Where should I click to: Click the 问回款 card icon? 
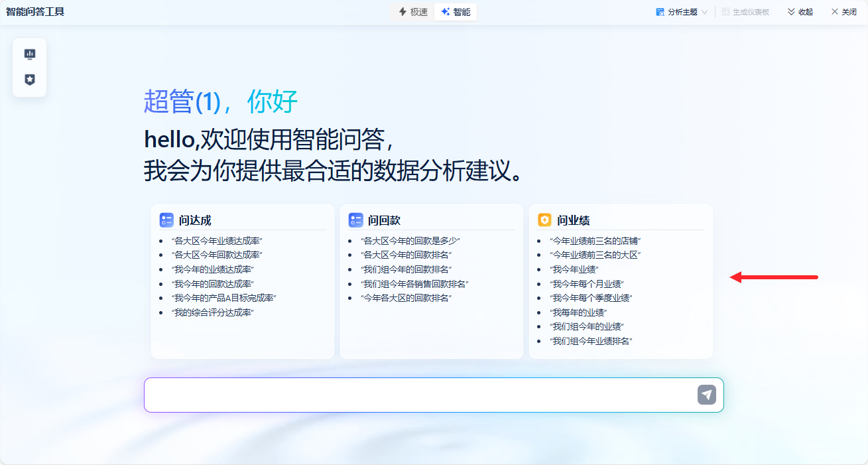355,220
